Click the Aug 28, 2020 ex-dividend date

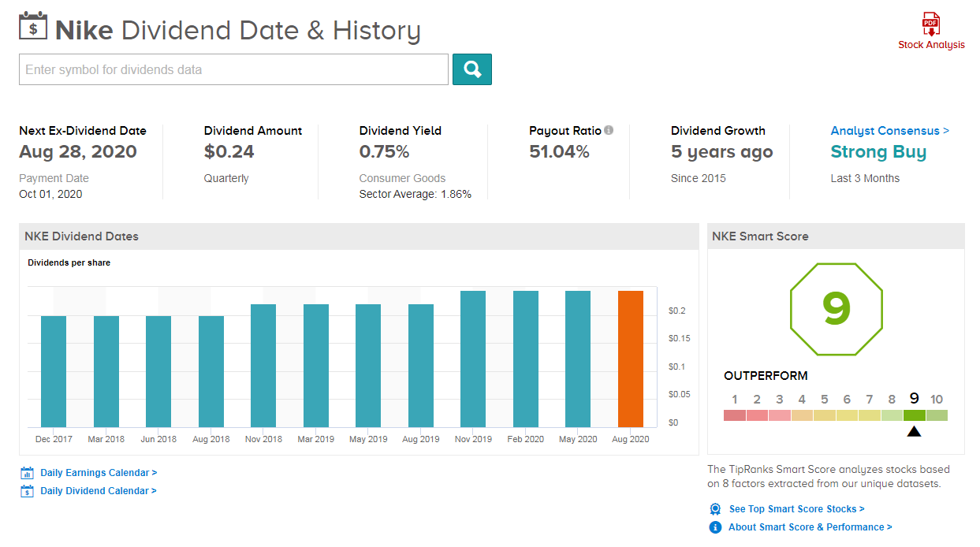[x=78, y=152]
